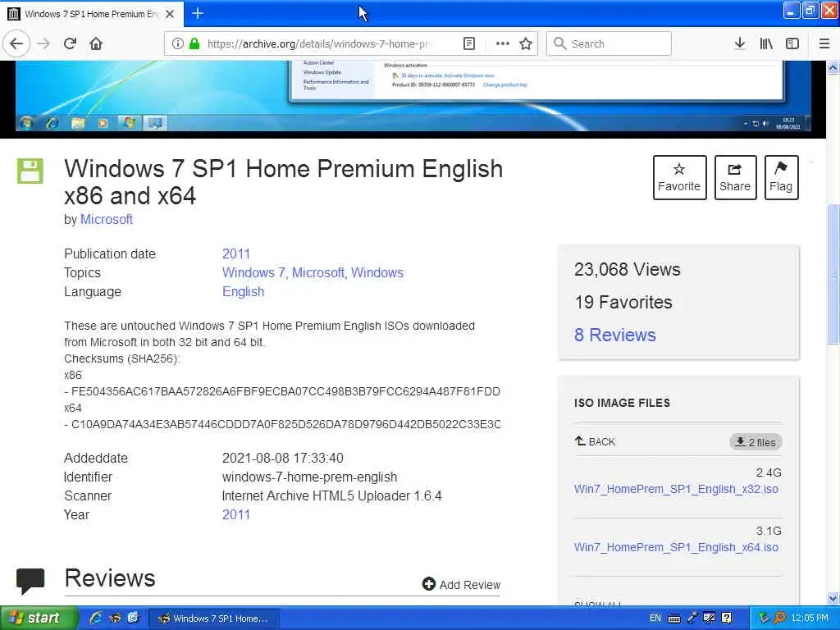Select the Windows 7 SP1 Home Premium tab
This screenshot has width=840, height=630.
pyautogui.click(x=92, y=14)
